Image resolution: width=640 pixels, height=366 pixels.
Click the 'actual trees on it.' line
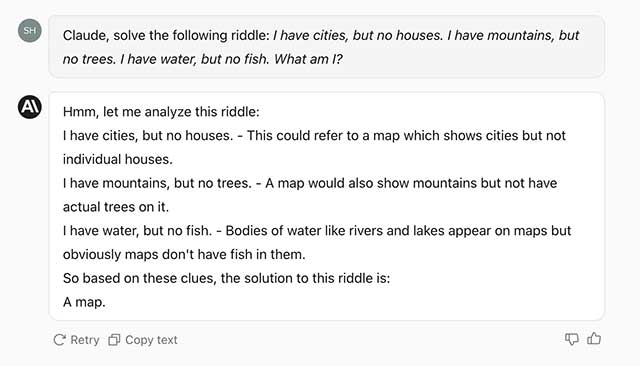tap(116, 207)
